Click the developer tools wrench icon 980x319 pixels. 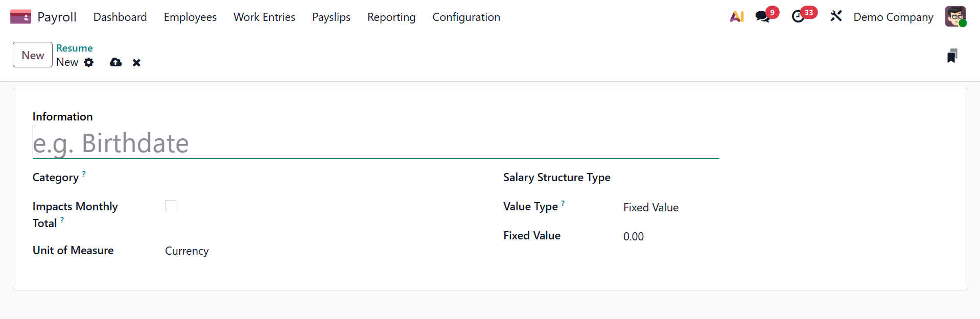coord(836,17)
